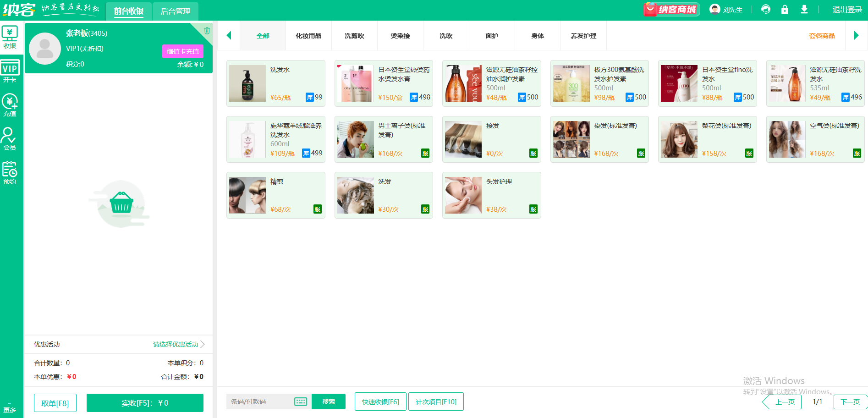
Task: Open 纳客商城 mall link
Action: (671, 9)
